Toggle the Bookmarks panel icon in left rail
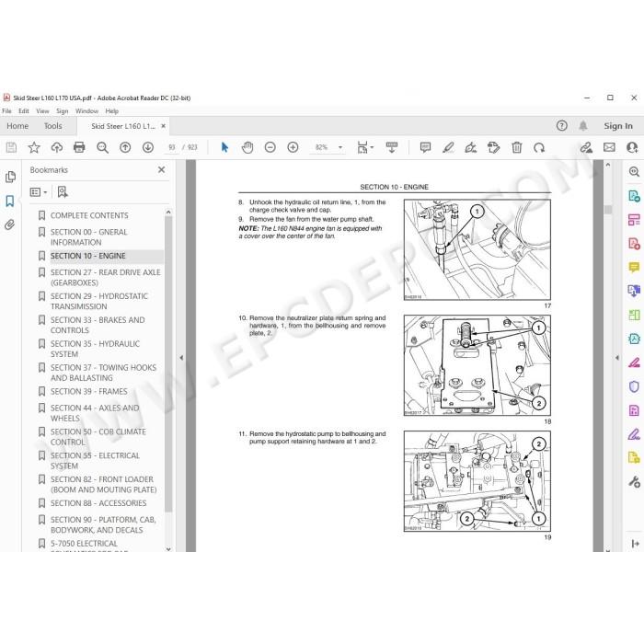Viewport: 644px width, 644px height. click(x=10, y=201)
